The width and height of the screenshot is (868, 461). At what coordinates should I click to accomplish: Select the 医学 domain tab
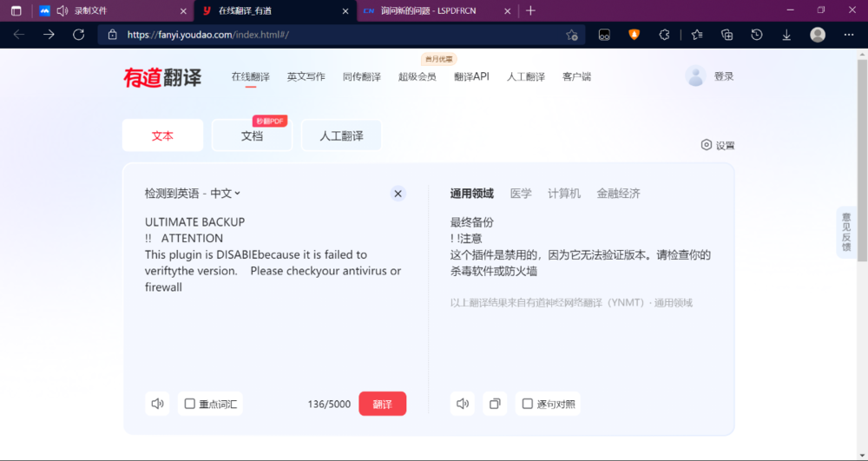pos(521,193)
